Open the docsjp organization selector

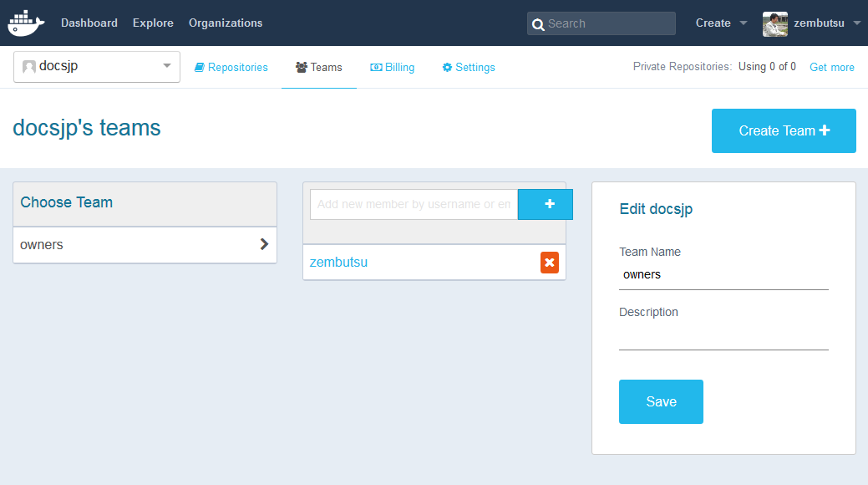[97, 67]
